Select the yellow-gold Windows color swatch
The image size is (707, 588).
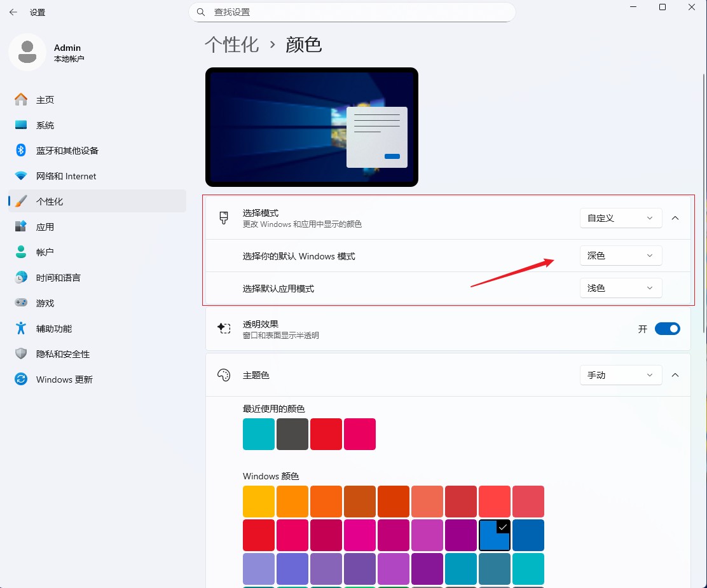click(x=258, y=502)
